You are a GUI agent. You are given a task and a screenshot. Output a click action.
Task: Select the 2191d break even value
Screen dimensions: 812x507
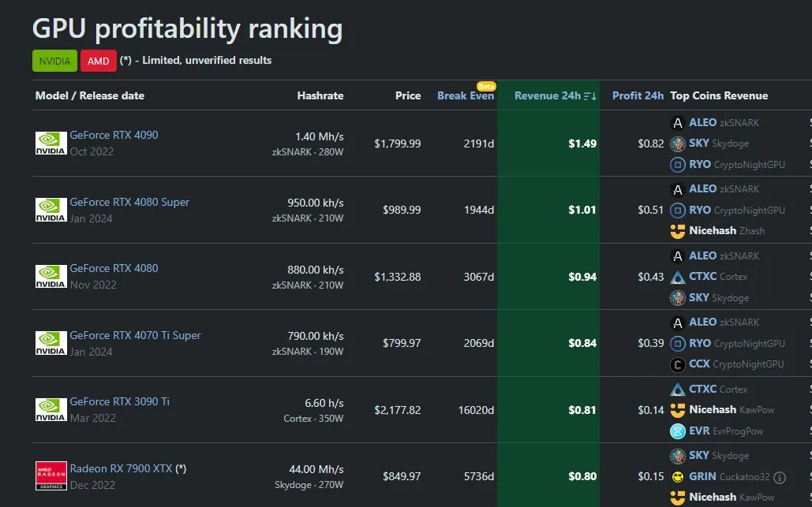tap(478, 144)
